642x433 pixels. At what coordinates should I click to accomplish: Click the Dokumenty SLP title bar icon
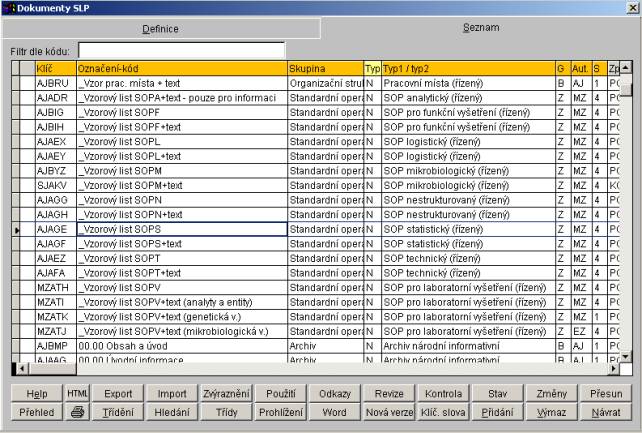9,8
